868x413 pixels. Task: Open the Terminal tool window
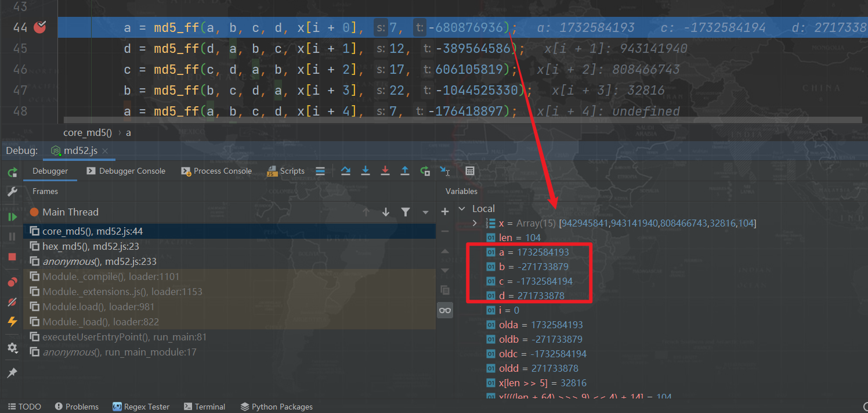tap(204, 407)
